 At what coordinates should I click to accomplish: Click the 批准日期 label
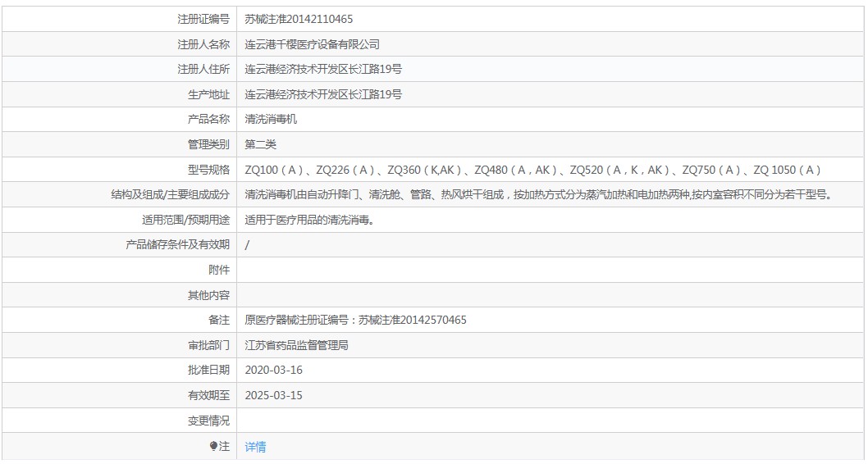tap(208, 370)
